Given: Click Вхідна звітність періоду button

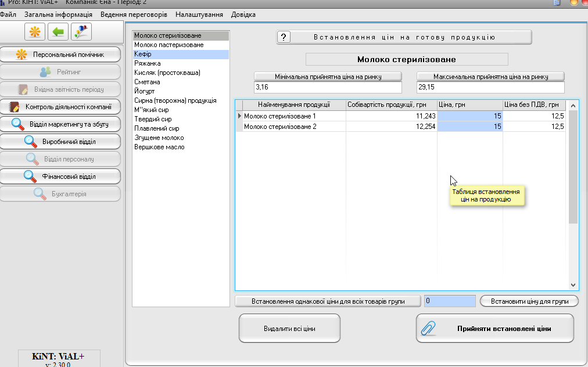Looking at the screenshot, I should [60, 89].
